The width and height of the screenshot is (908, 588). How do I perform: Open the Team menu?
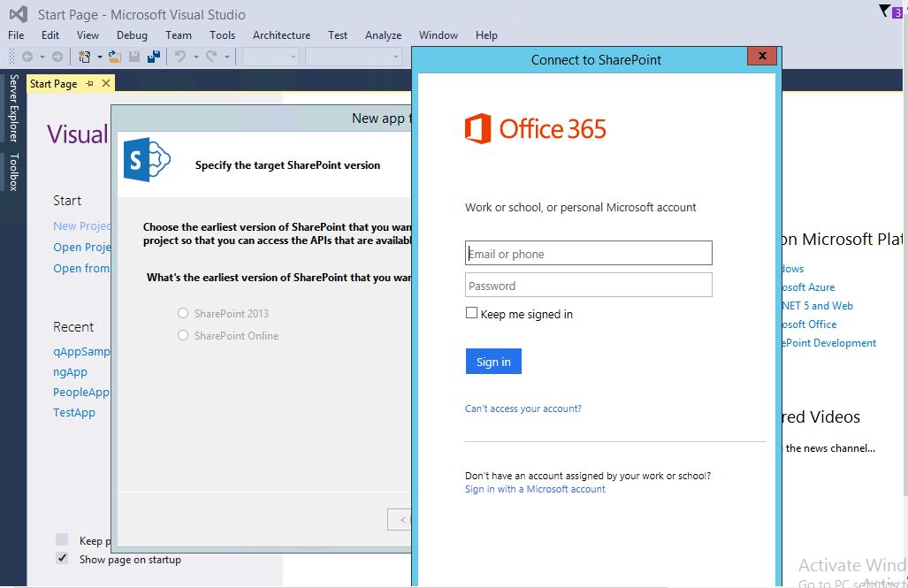pos(179,35)
